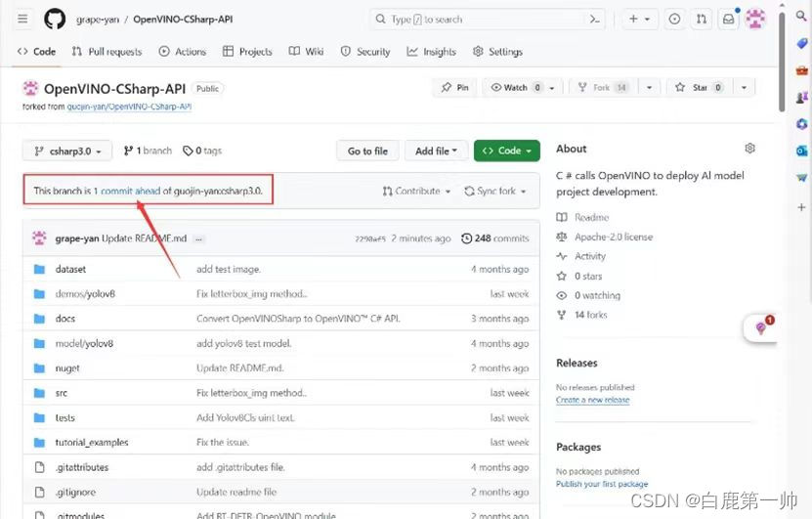The width and height of the screenshot is (812, 519).
Task: Open the upstream guojin-yan/OpenVINO-CSharp-API link
Action: coord(129,107)
